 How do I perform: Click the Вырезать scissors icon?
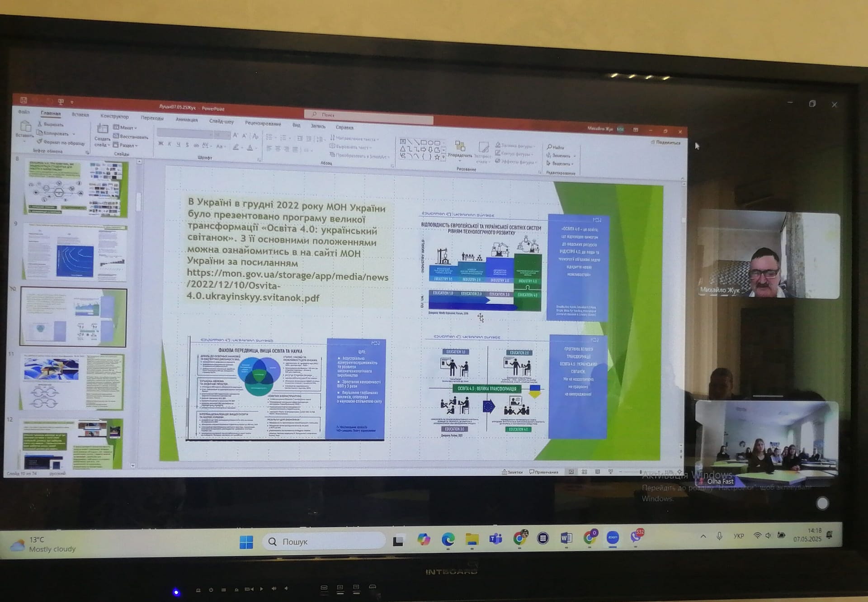(40, 124)
